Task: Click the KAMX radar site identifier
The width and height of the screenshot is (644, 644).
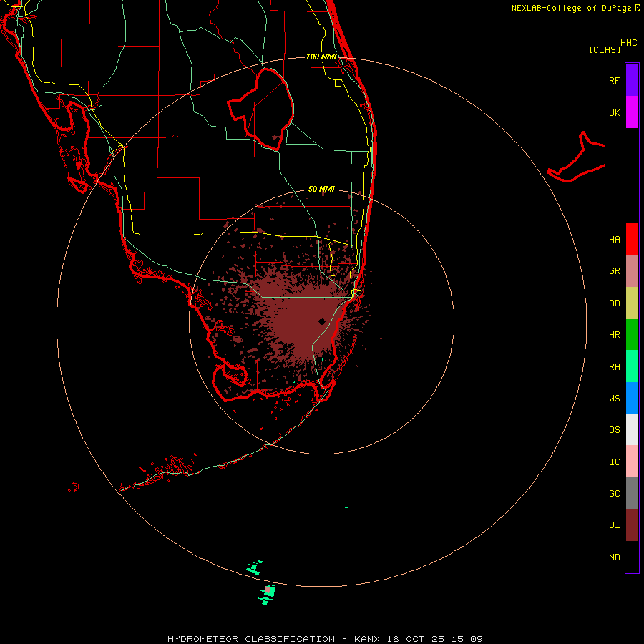Action: pyautogui.click(x=367, y=639)
